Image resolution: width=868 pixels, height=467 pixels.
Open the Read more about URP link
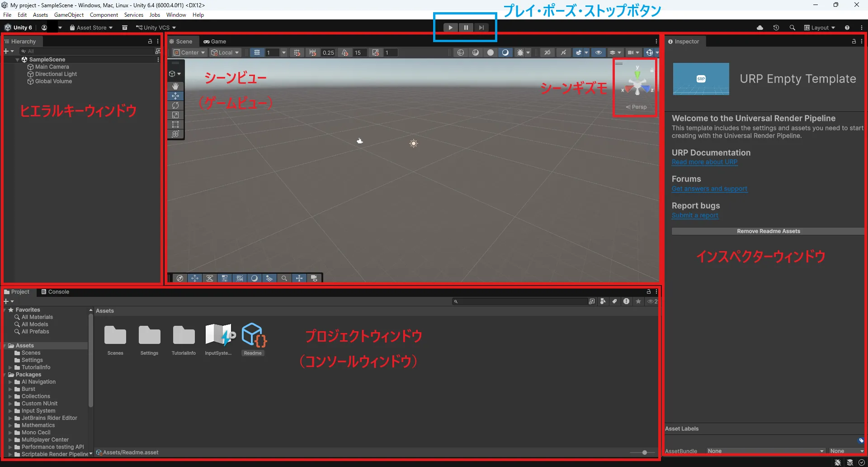[705, 162]
